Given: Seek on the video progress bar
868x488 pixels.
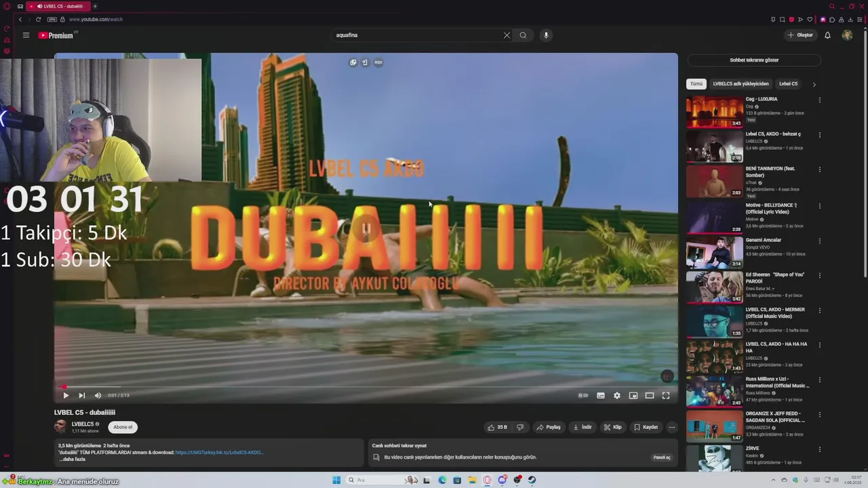Looking at the screenshot, I should (366, 387).
